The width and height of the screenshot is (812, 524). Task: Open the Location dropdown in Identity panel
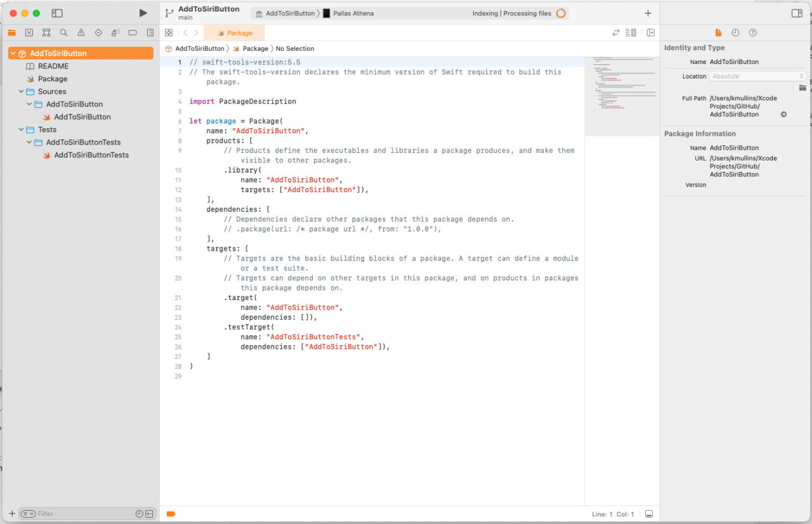click(x=759, y=75)
